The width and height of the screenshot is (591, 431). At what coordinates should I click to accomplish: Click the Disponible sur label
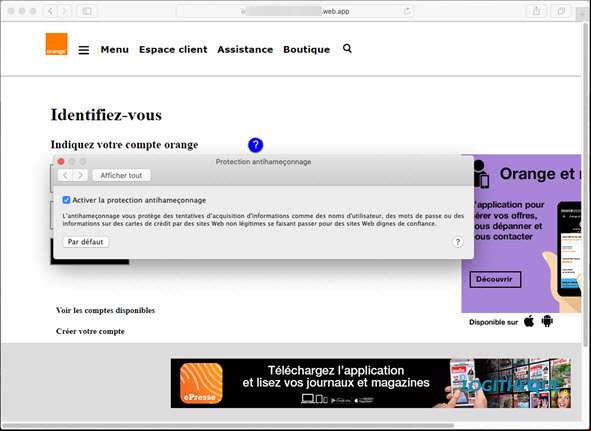(x=493, y=322)
